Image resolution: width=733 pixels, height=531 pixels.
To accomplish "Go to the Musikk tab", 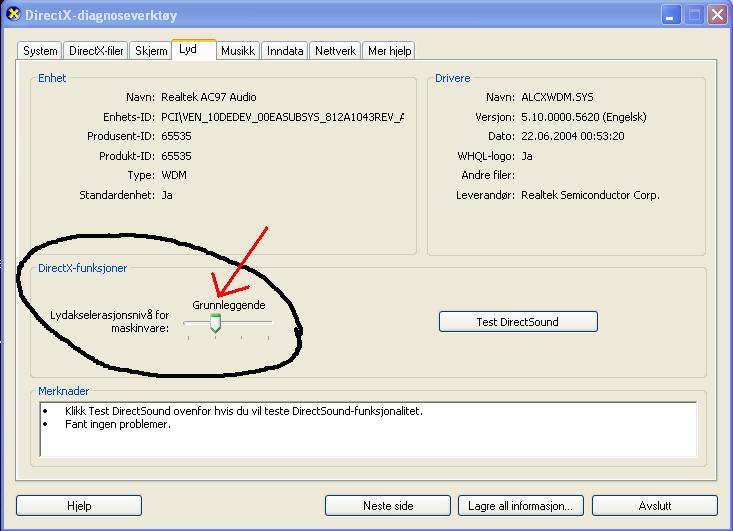I will tap(238, 50).
